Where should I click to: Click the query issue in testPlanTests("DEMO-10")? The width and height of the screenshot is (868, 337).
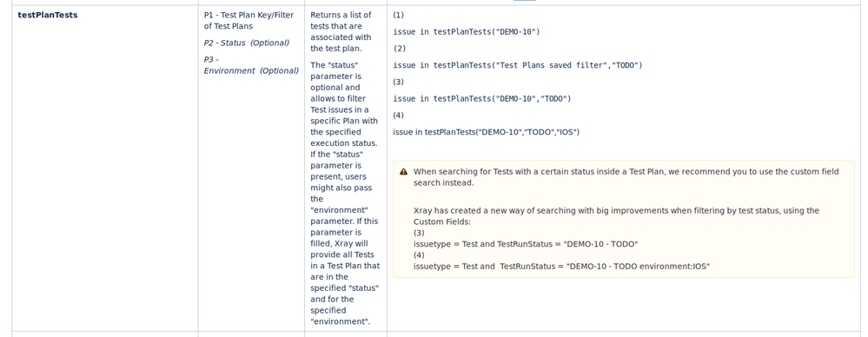coord(466,32)
